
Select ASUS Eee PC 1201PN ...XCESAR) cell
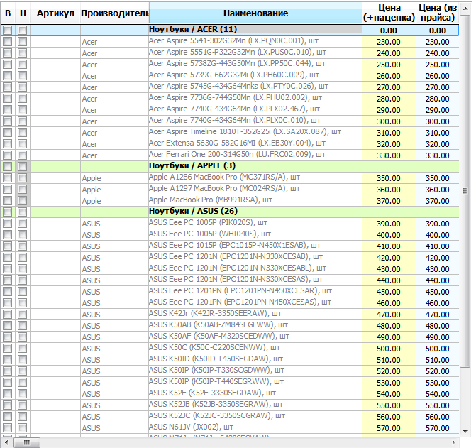[255, 292]
